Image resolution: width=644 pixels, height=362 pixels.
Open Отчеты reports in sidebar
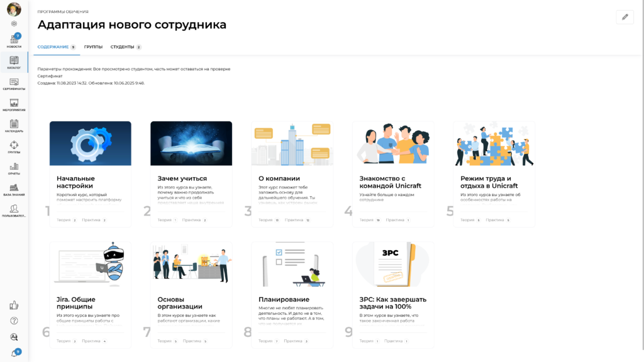tap(14, 168)
